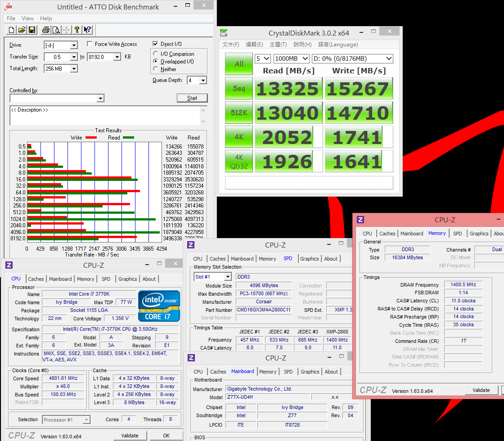Click the New file icon in ATTO toolbar

(x=12, y=30)
